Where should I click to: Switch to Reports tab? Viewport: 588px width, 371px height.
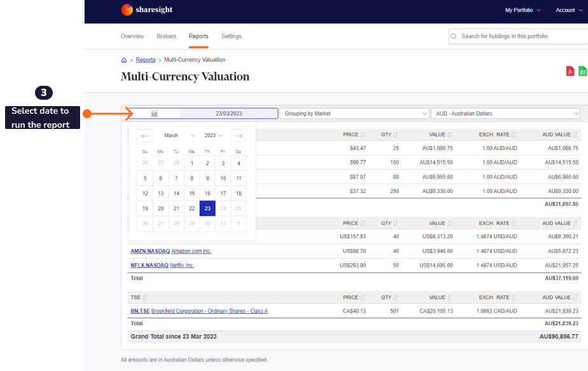pos(198,36)
